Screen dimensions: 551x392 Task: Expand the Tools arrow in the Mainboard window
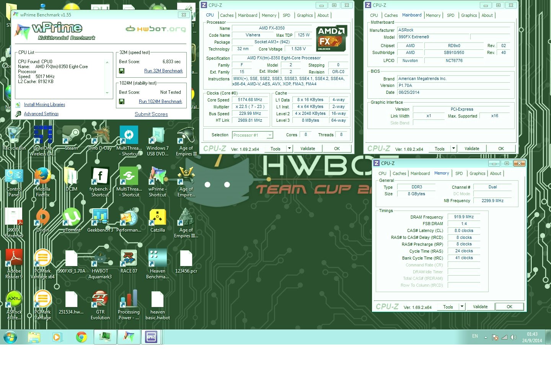[x=454, y=149]
